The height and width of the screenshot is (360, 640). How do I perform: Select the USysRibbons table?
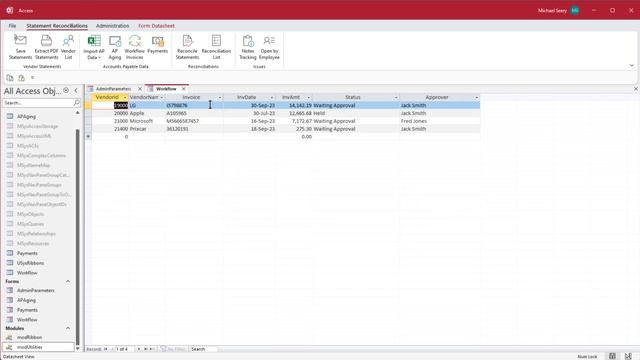click(30, 263)
